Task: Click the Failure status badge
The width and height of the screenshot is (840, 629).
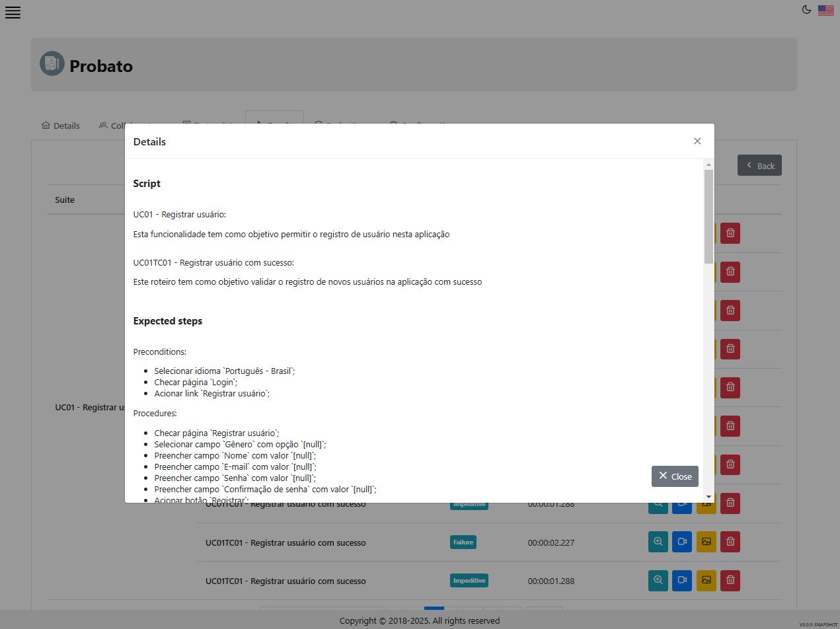Action: (x=463, y=542)
